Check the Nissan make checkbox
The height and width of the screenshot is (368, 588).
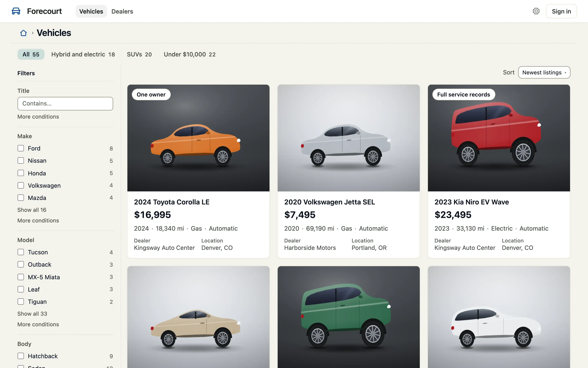(21, 161)
